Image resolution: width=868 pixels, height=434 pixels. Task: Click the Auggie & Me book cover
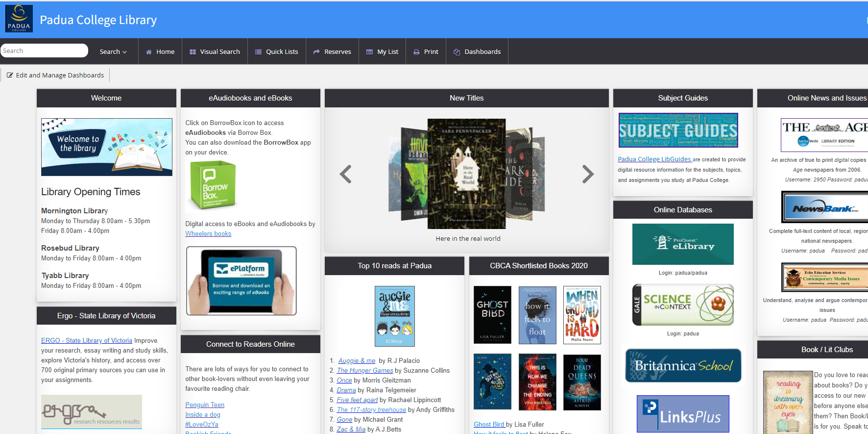pos(395,316)
